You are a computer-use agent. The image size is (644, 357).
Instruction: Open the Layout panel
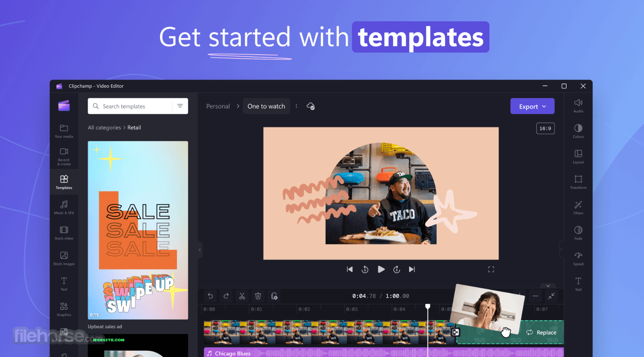[578, 156]
